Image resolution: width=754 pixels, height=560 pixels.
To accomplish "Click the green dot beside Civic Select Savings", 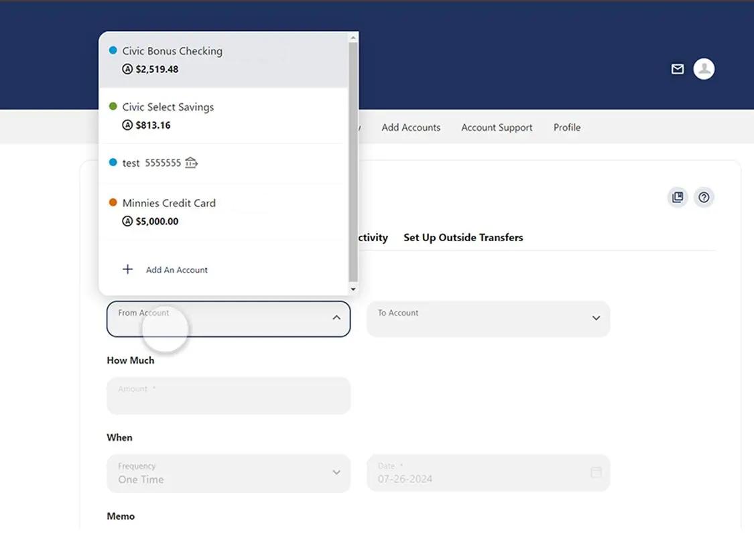I will coord(112,107).
